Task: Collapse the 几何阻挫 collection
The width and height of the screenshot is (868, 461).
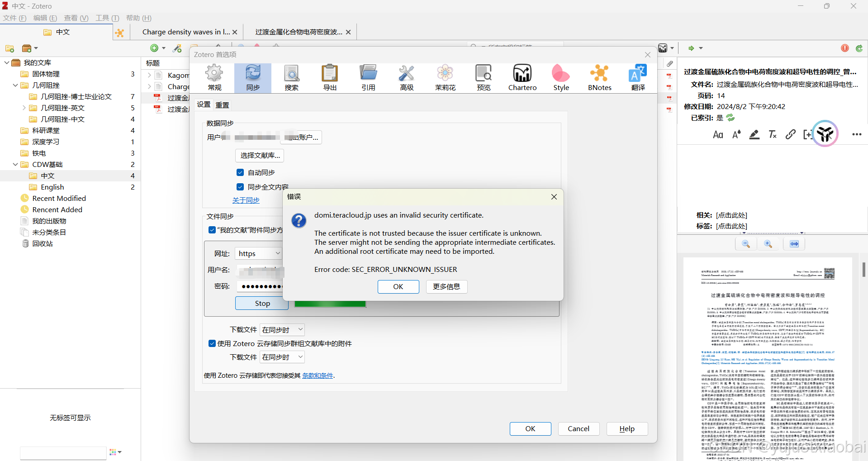Action: pyautogui.click(x=15, y=85)
